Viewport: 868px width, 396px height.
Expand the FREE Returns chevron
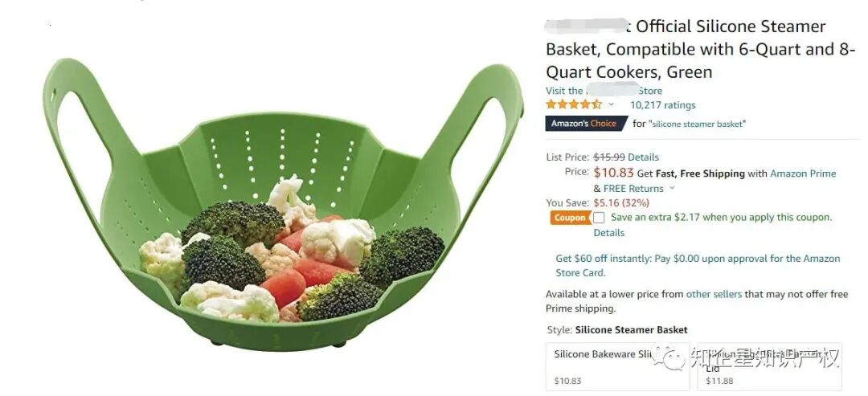tap(672, 188)
